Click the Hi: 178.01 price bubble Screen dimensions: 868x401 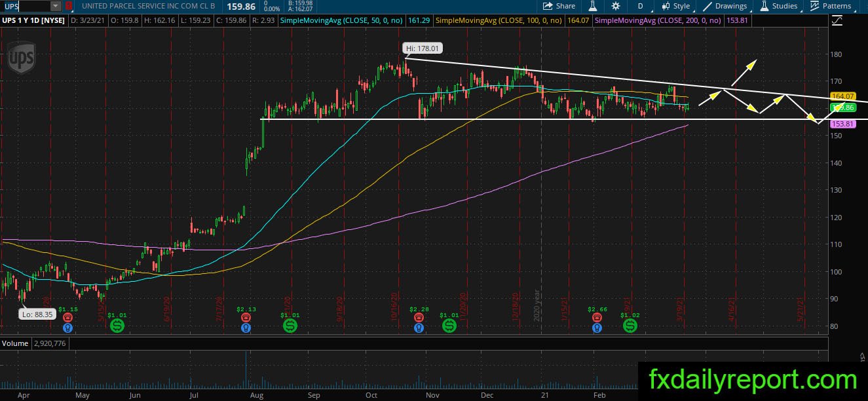[x=422, y=48]
